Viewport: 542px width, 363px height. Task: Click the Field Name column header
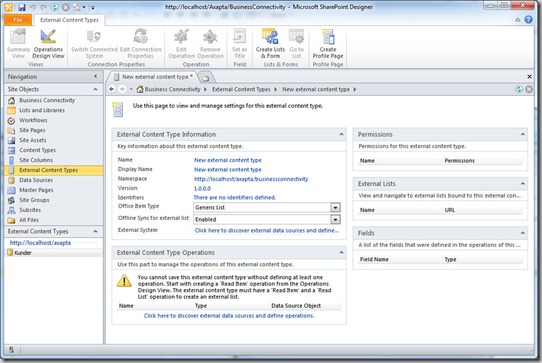[374, 259]
